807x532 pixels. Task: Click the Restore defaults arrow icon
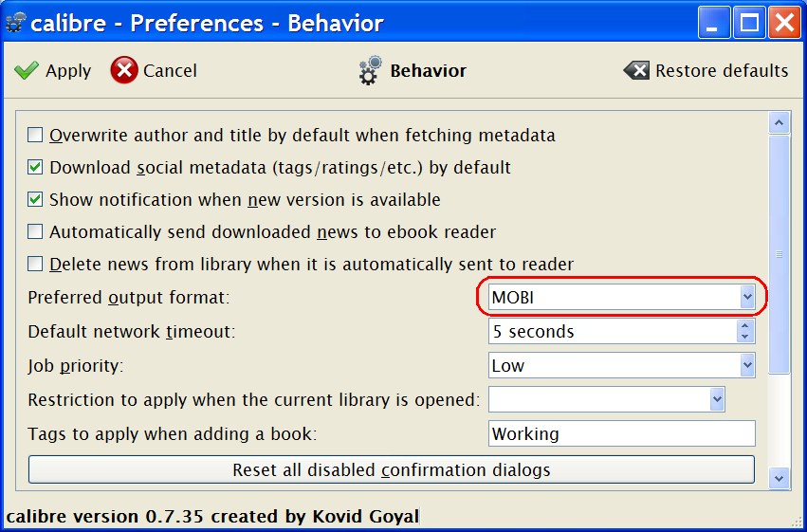pyautogui.click(x=636, y=71)
